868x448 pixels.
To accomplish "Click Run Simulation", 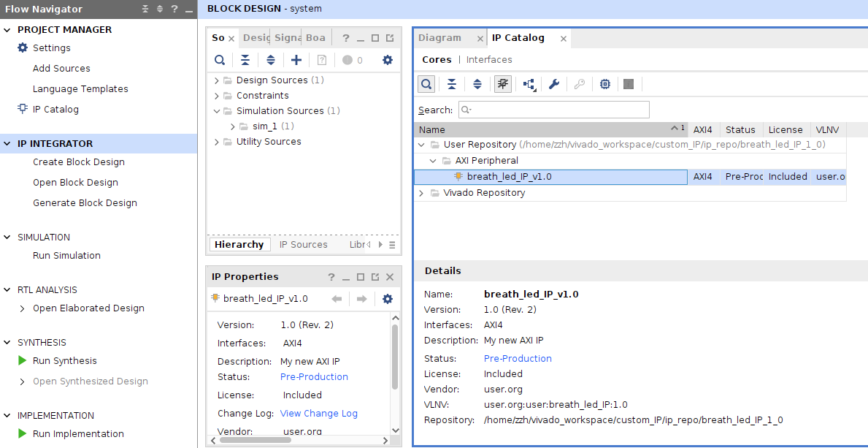I will 66,256.
